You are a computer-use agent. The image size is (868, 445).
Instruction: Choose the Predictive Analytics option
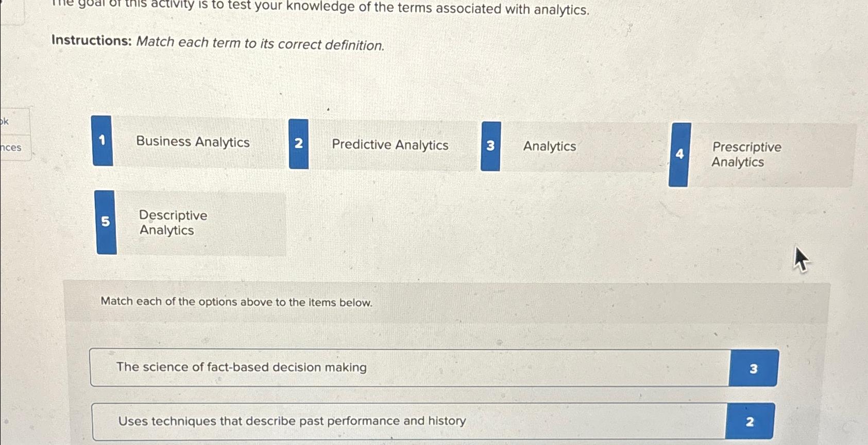click(390, 145)
